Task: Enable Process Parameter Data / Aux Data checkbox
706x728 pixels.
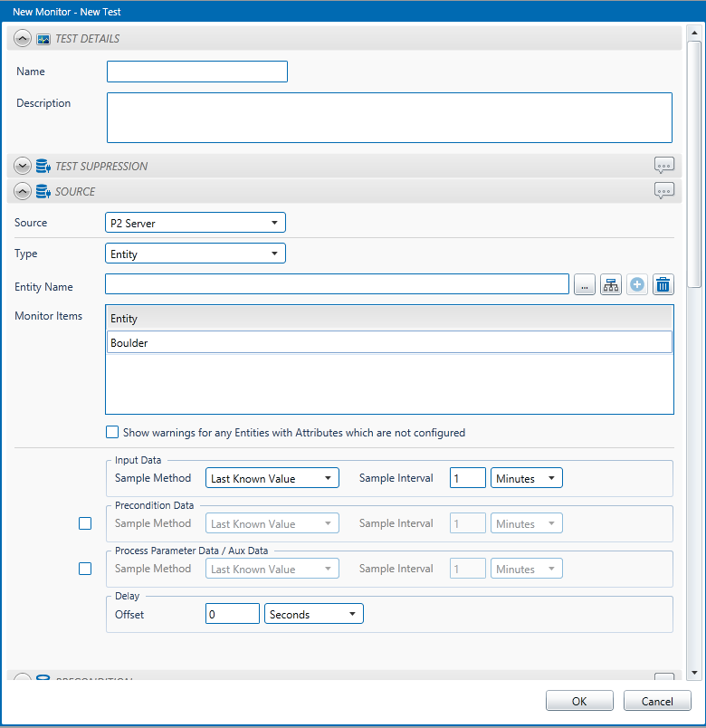Action: click(85, 569)
